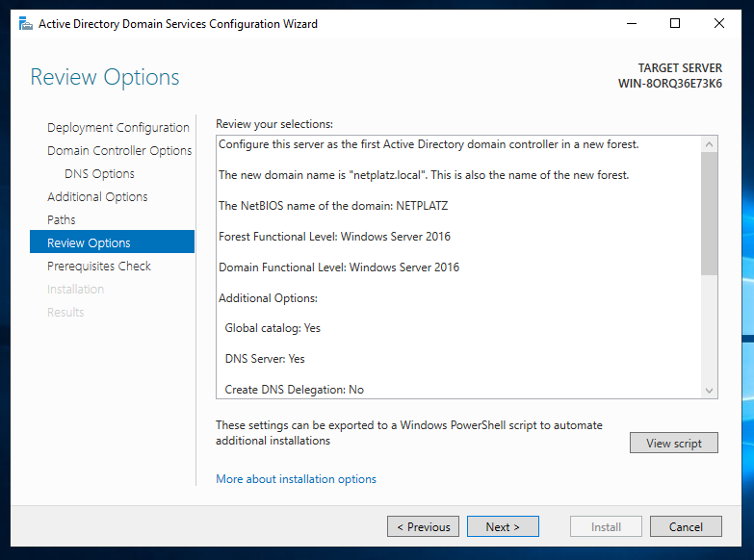
Task: Click the first line about new forest
Action: [x=429, y=144]
